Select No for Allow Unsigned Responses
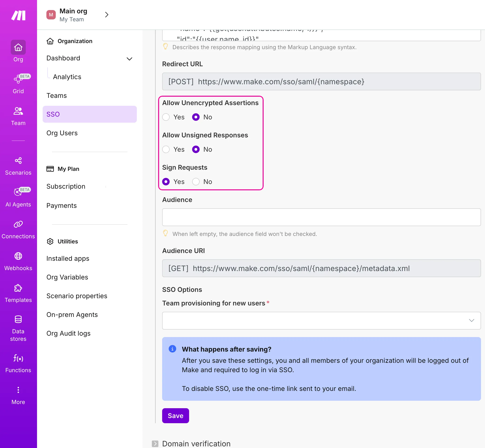This screenshot has width=485, height=448. click(196, 149)
